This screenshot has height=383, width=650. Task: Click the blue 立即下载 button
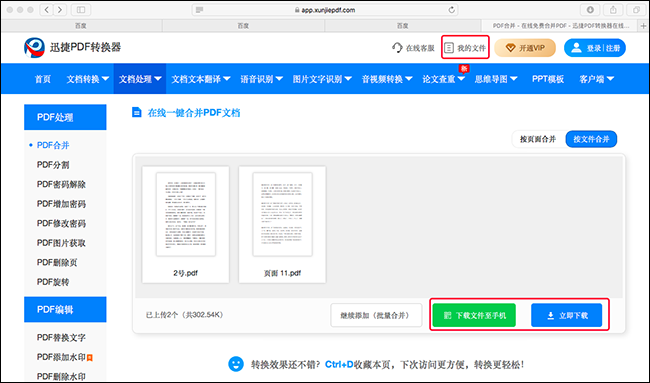tap(567, 315)
